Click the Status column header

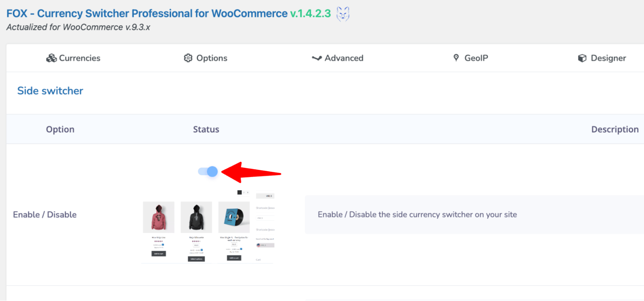(x=206, y=129)
